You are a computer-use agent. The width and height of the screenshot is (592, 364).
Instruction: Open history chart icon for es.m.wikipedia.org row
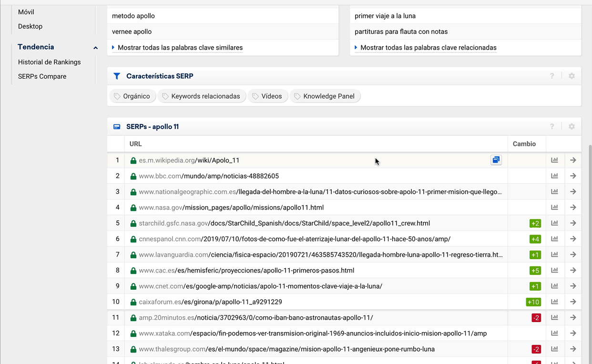click(554, 160)
